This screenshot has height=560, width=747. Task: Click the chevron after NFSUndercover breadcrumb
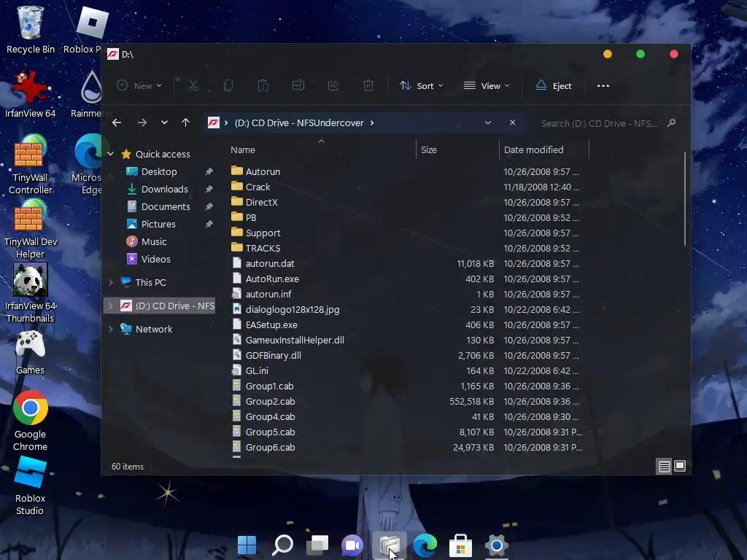click(372, 122)
